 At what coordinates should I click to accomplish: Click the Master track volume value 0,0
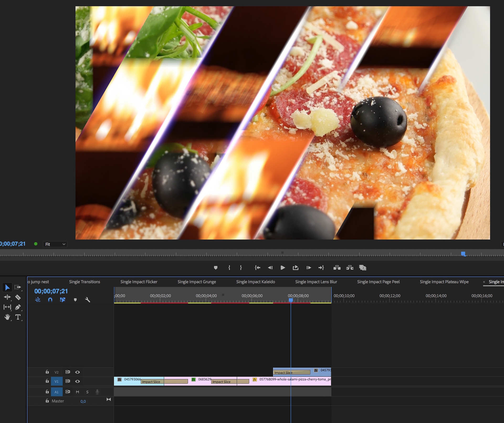83,401
